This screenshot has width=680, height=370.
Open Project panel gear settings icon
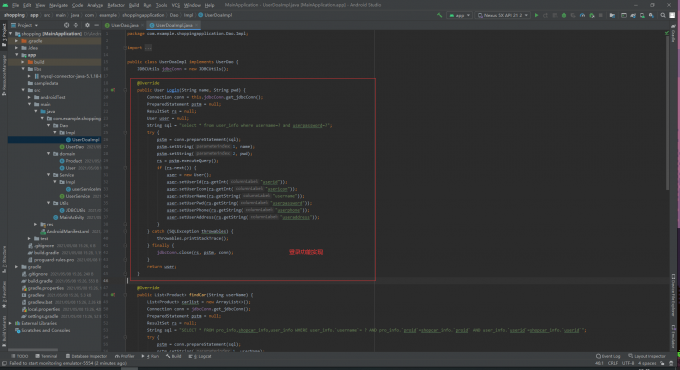click(x=87, y=25)
